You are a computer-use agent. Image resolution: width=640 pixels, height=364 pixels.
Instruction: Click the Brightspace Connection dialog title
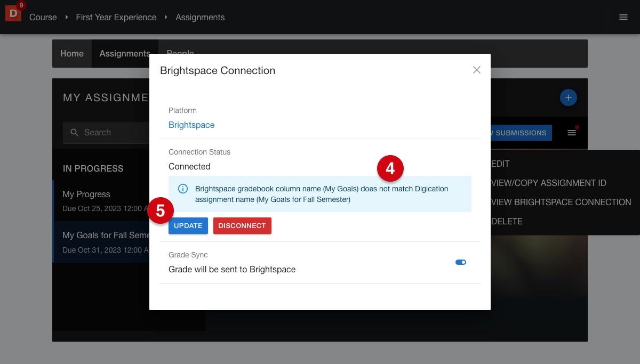(218, 70)
